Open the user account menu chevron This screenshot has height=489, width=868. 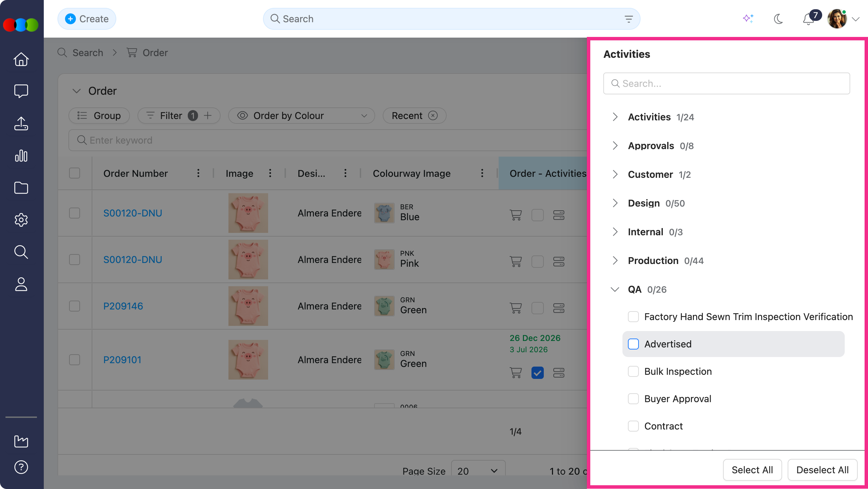tap(856, 19)
